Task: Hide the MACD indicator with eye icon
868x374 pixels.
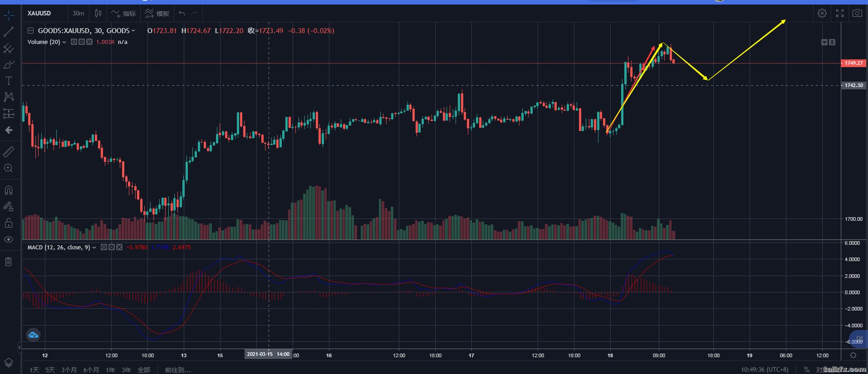Action: [x=104, y=247]
